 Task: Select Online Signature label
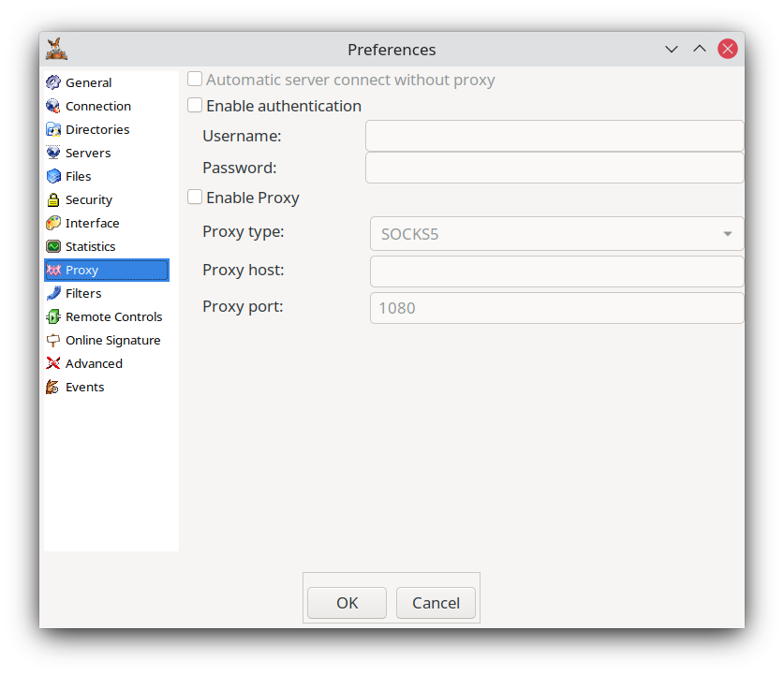113,340
